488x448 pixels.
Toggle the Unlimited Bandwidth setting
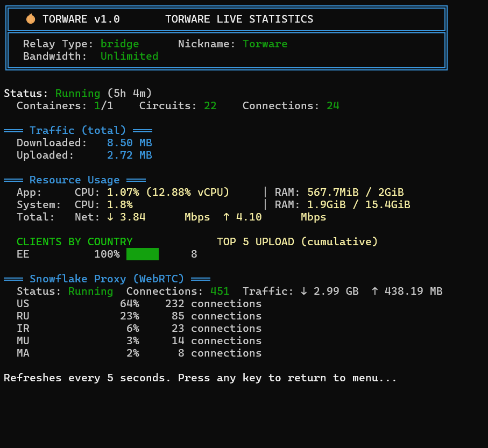point(129,56)
